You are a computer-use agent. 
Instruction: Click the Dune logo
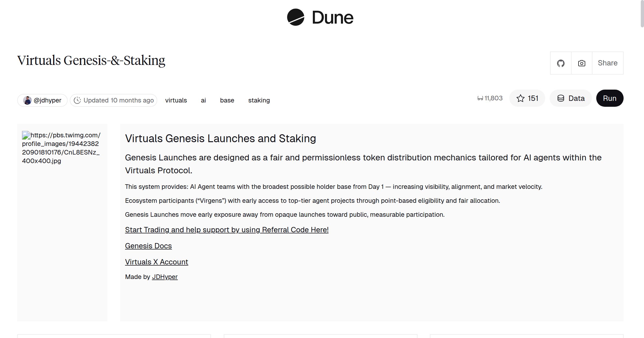320,17
